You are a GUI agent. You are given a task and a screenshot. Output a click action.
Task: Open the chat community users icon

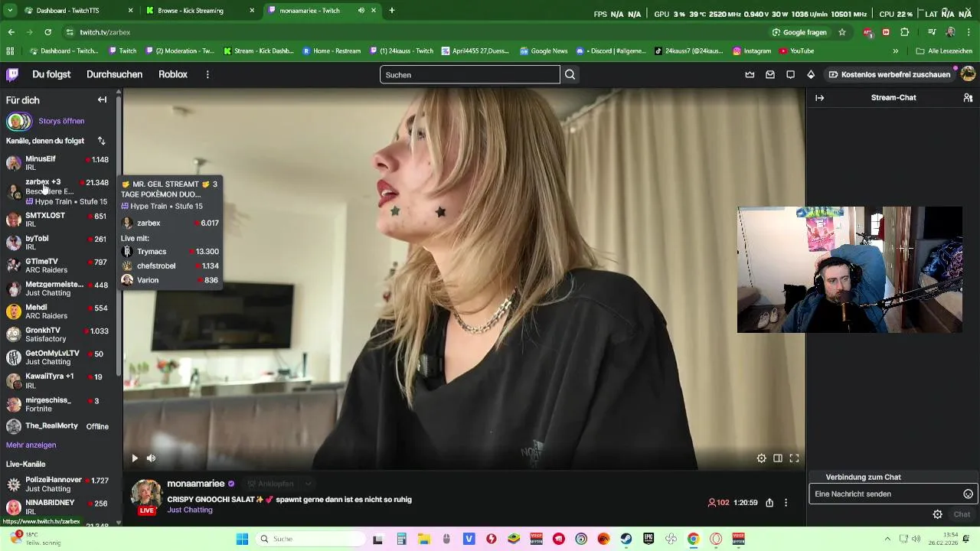pyautogui.click(x=968, y=97)
